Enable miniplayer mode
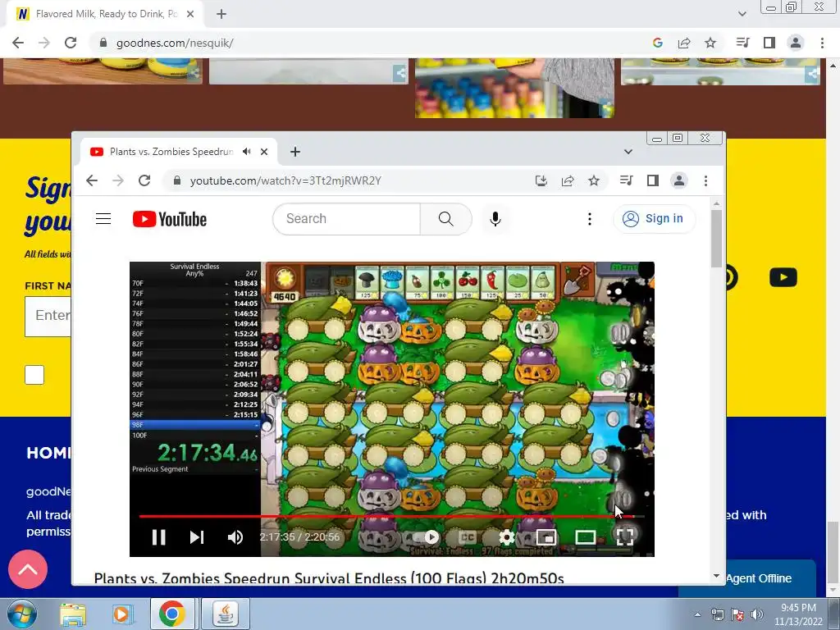840x630 pixels. pos(546,536)
